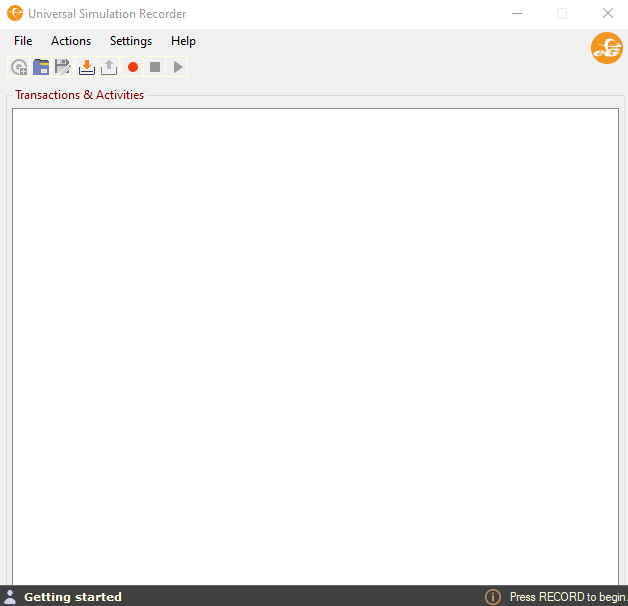The width and height of the screenshot is (628, 606).
Task: Start recording with the red Record button
Action: (133, 67)
